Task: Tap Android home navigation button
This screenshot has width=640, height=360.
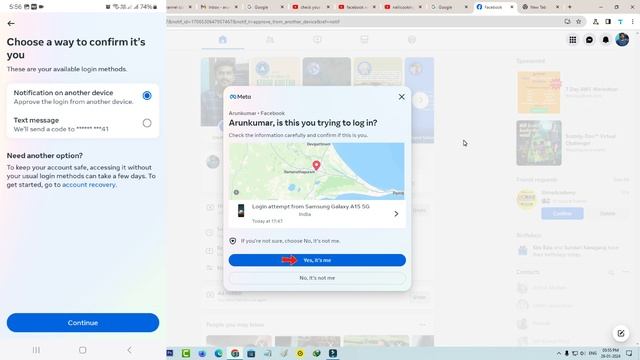Action: click(82, 350)
